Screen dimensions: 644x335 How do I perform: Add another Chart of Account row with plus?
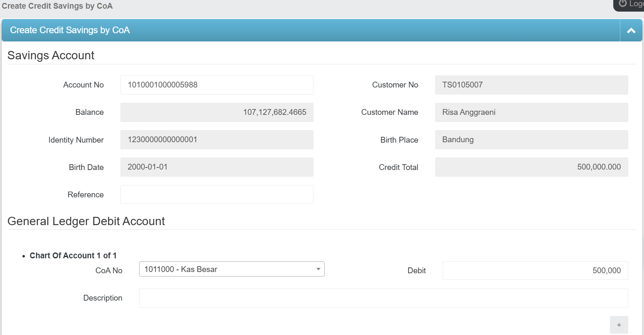coord(619,325)
